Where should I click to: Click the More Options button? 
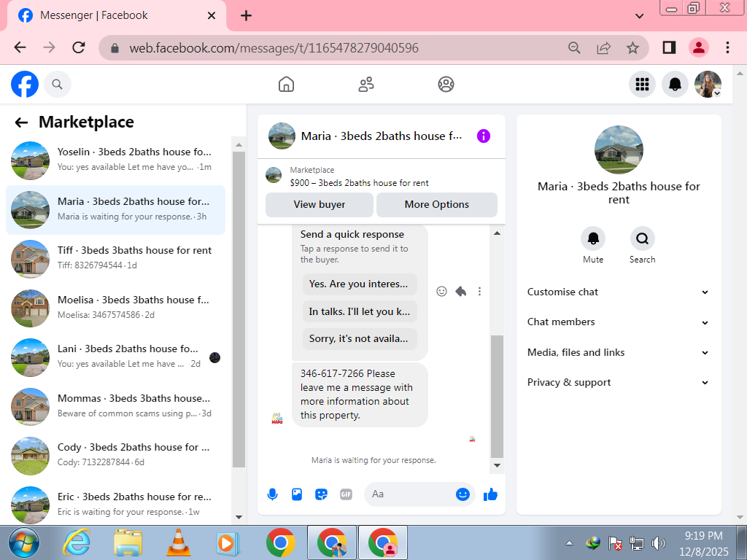437,205
